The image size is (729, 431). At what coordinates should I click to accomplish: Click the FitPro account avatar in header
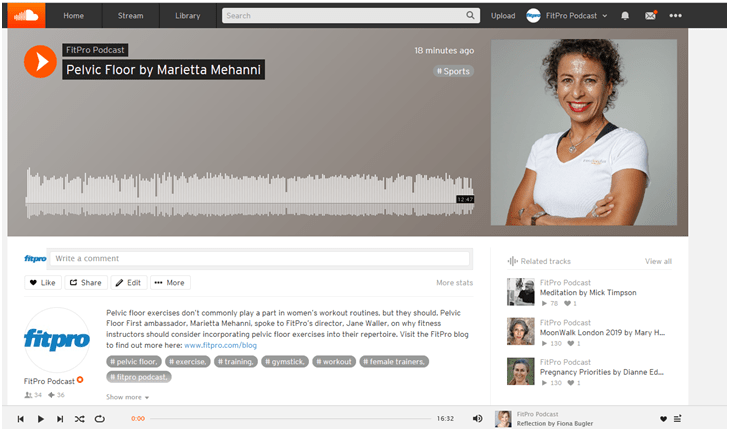[533, 15]
